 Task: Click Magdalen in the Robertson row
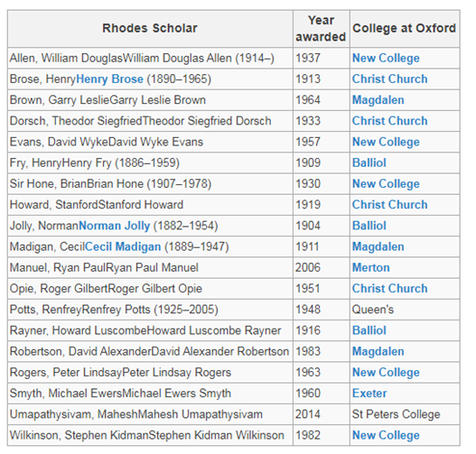378,351
